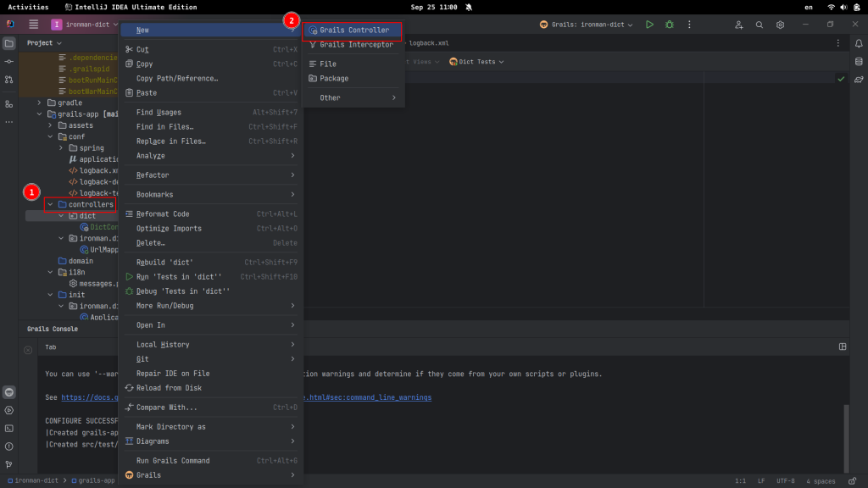Image resolution: width=868 pixels, height=488 pixels.
Task: Toggle read-only lock icon in status bar
Action: tap(852, 481)
